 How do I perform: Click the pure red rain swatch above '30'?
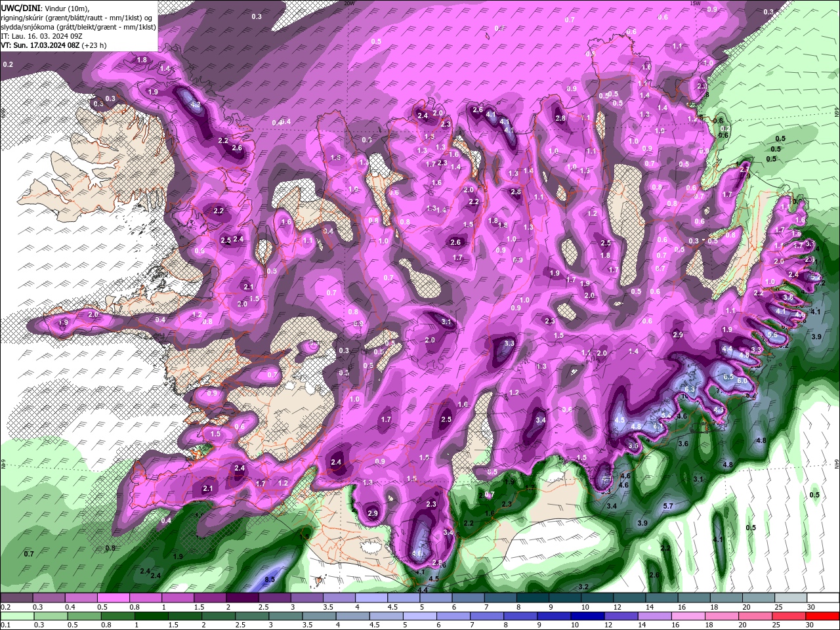pos(823,616)
